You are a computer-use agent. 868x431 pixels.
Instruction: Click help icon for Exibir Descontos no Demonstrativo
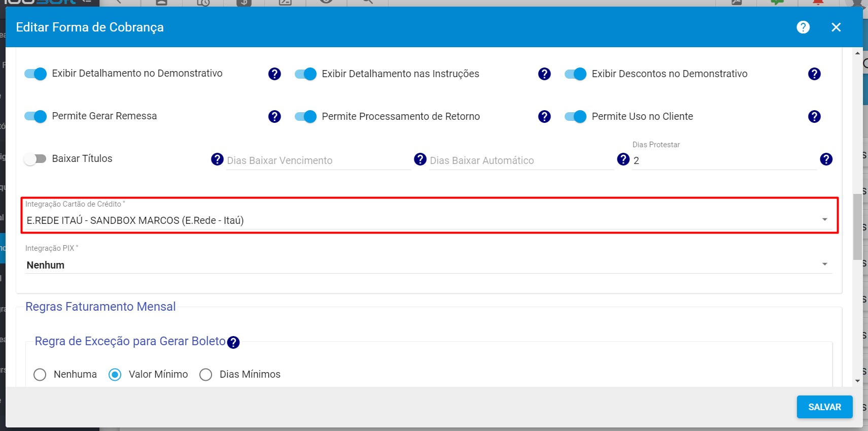click(x=814, y=74)
